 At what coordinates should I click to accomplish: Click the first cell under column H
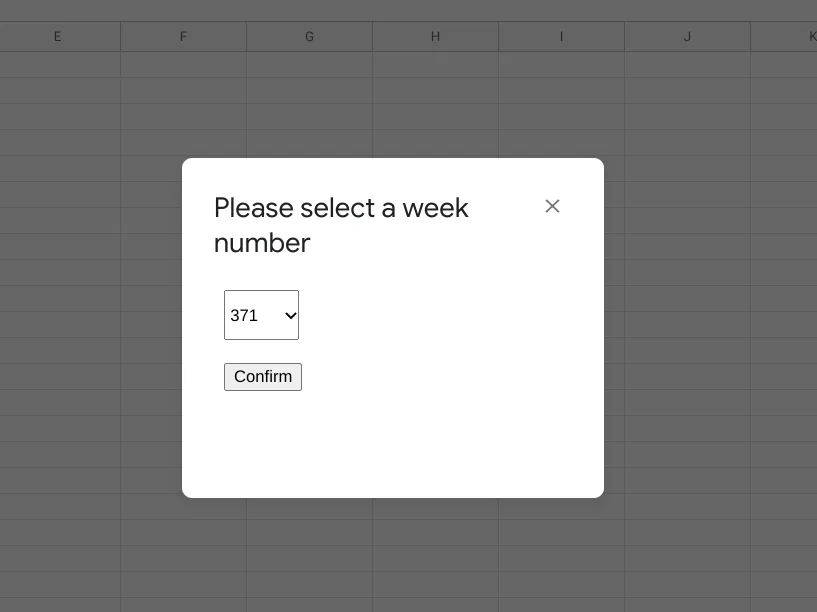pos(435,65)
